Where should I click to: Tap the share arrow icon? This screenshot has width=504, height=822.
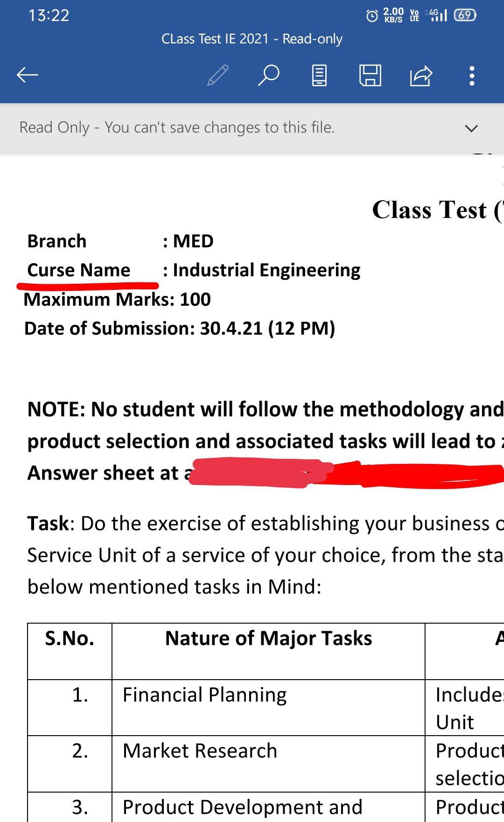coord(421,76)
